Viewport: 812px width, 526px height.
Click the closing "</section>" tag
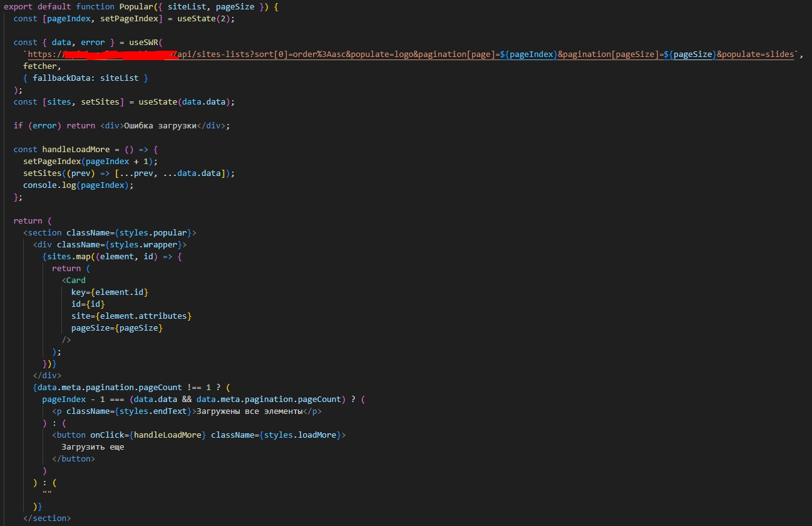point(47,518)
